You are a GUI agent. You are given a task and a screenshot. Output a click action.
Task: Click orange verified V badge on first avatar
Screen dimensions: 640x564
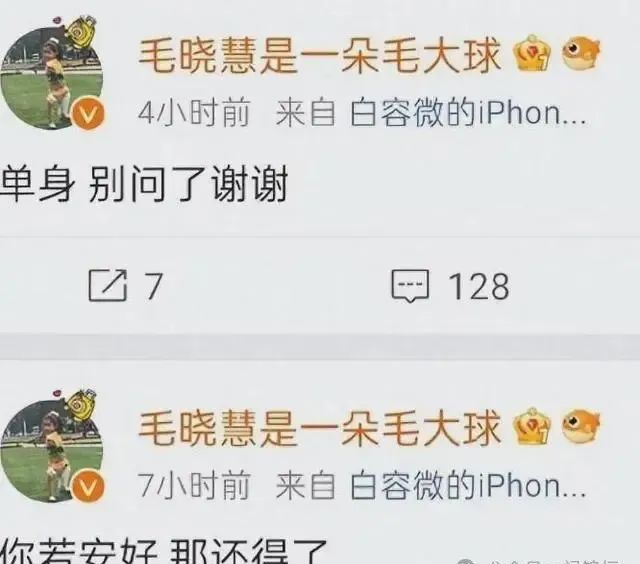[x=88, y=115]
